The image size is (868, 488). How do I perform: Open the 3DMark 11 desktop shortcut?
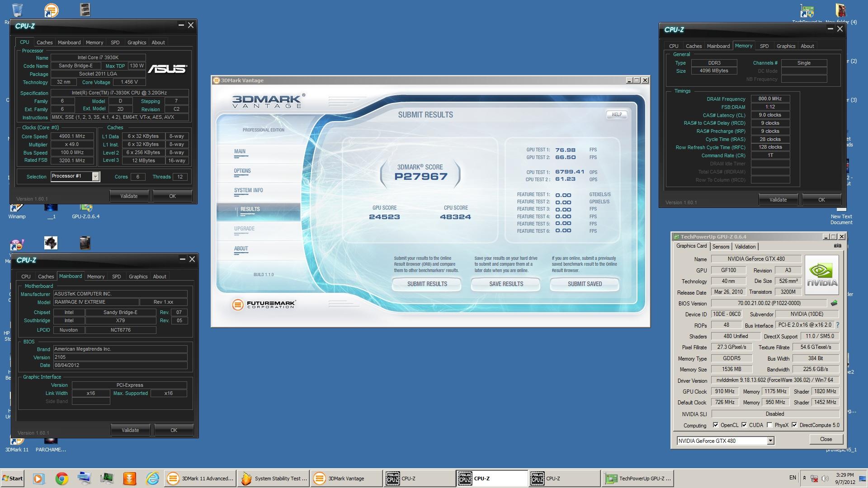point(17,445)
